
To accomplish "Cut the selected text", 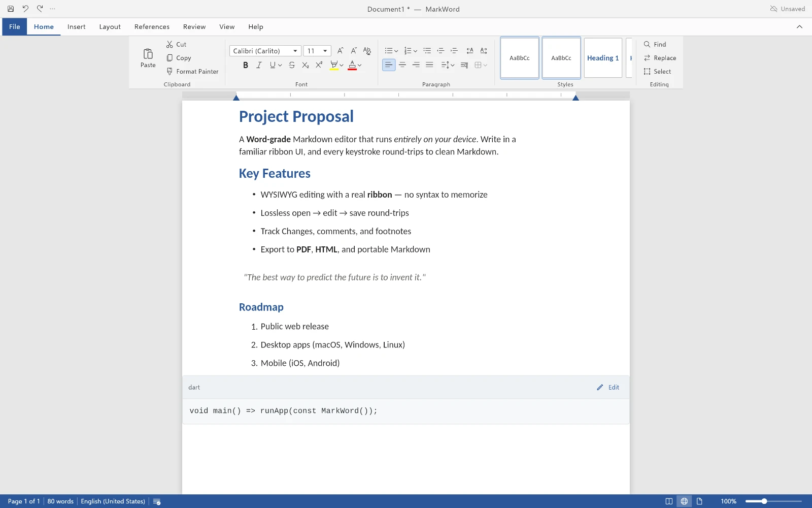I will [x=177, y=44].
